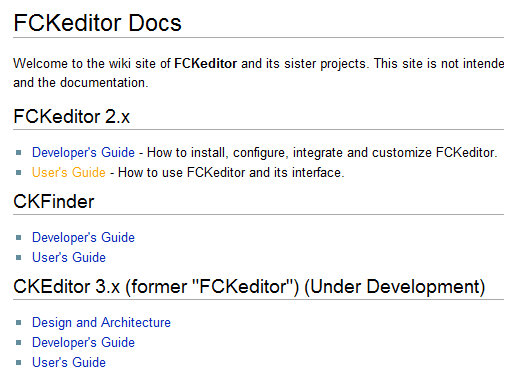Click bullet beside CKFinder Developer's Guide
Image resolution: width=506 pixels, height=373 pixels.
click(x=19, y=238)
